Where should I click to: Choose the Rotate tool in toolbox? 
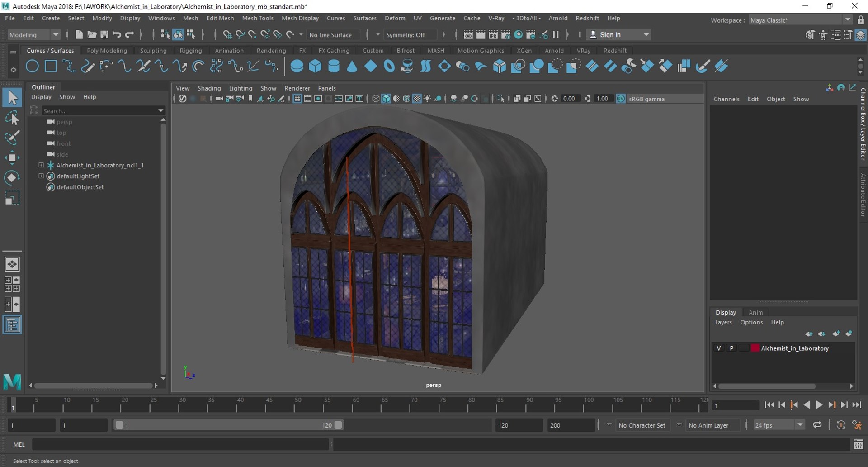[x=12, y=178]
